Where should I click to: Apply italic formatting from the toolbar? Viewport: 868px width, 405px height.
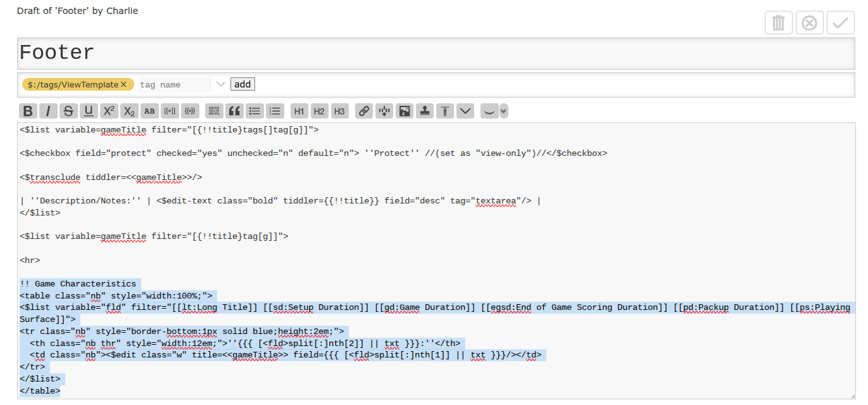[48, 111]
